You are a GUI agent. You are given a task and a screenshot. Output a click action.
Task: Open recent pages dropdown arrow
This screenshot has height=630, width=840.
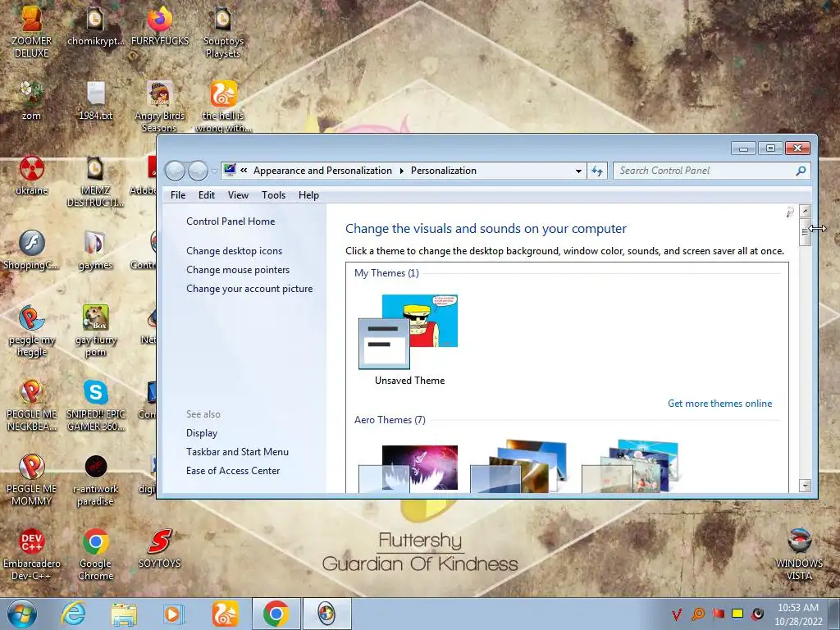pos(214,171)
